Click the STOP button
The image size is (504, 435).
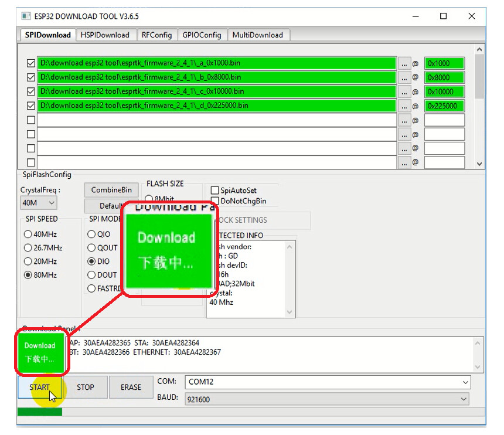(85, 387)
